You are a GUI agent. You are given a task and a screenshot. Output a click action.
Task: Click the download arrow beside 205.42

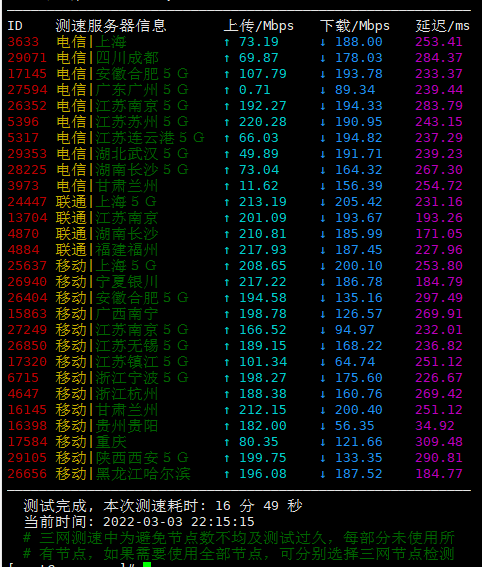point(323,202)
